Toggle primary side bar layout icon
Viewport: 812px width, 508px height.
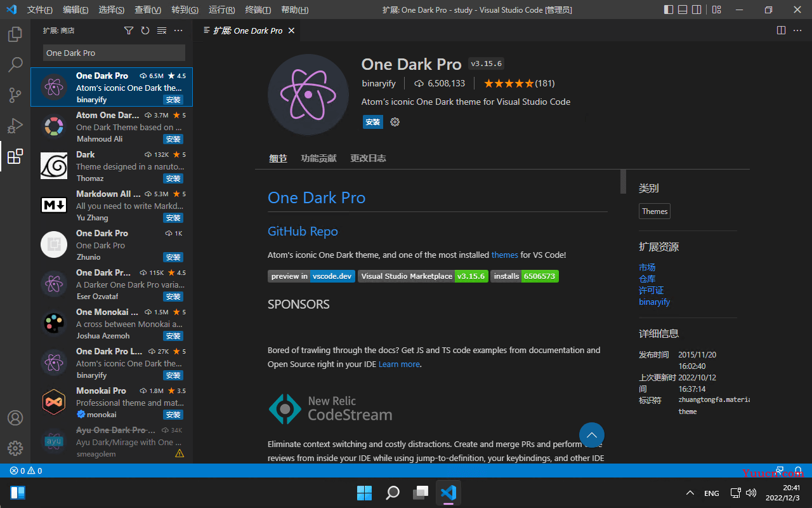pyautogui.click(x=669, y=10)
